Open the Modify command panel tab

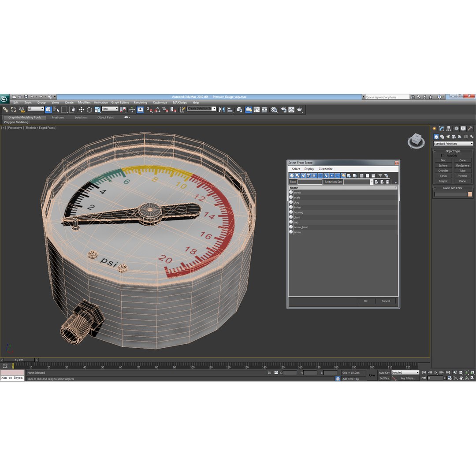click(441, 129)
